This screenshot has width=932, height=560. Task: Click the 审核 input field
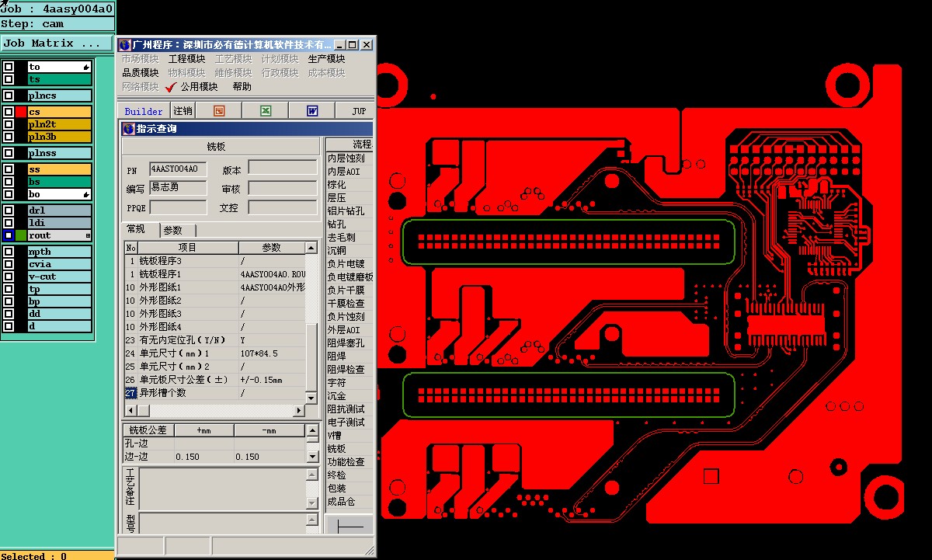point(283,188)
